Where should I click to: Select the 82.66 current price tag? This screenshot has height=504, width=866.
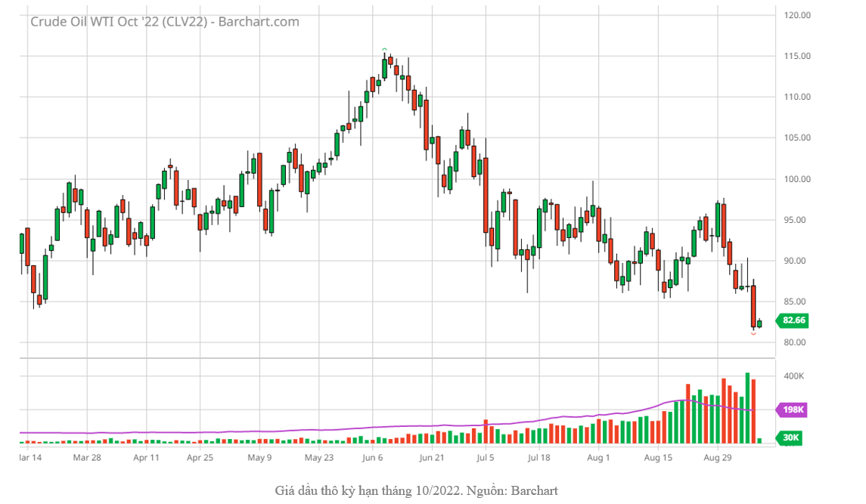tap(793, 320)
